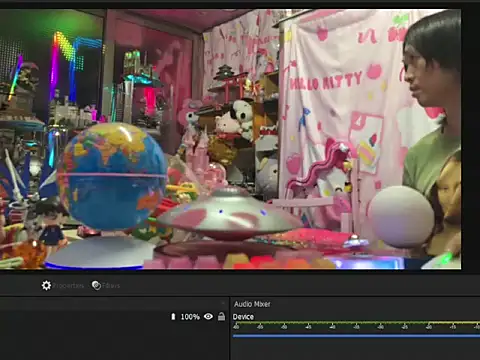This screenshot has height=360, width=480.
Task: Click the battery icon in source row
Action: pyautogui.click(x=173, y=316)
